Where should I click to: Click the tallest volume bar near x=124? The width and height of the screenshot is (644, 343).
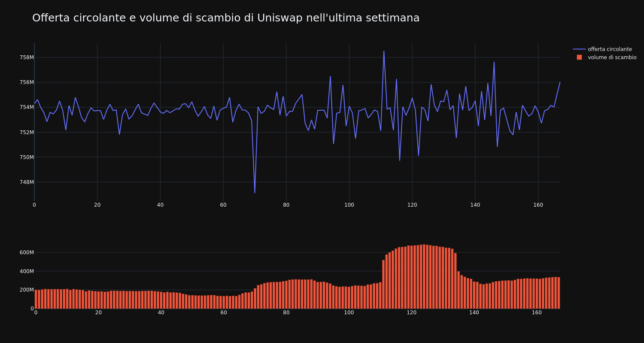(x=424, y=277)
